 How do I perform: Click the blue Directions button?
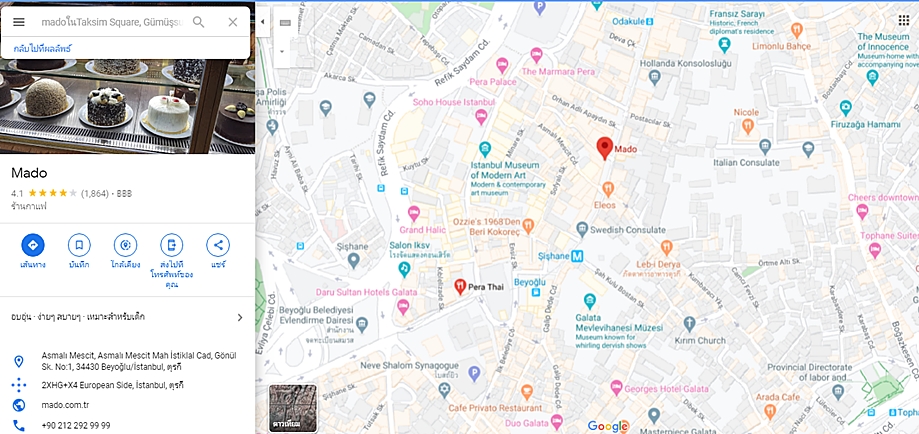click(33, 245)
